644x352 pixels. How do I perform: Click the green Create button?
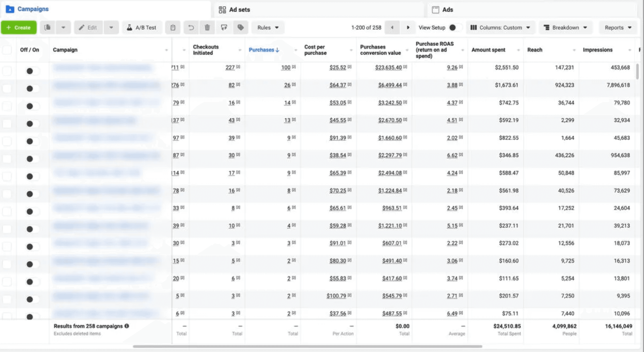[x=19, y=27]
